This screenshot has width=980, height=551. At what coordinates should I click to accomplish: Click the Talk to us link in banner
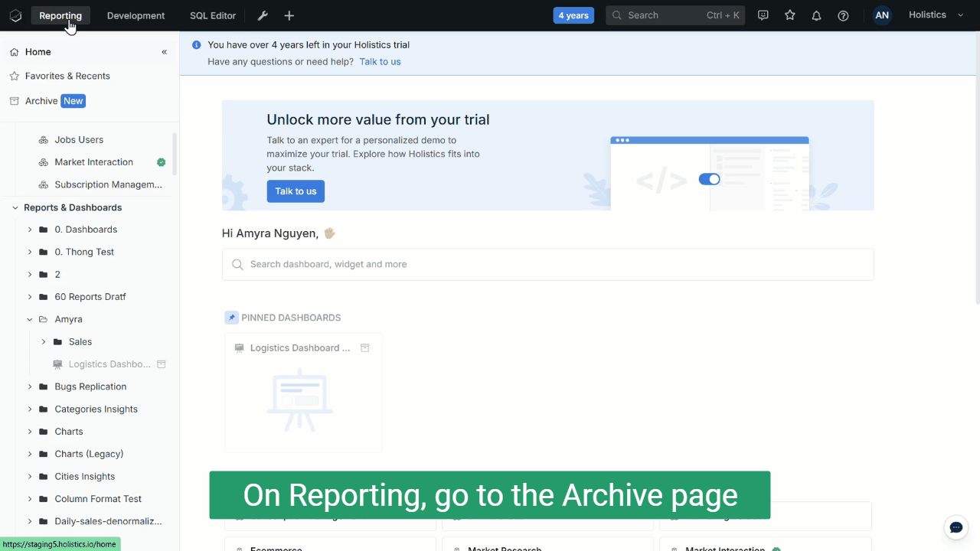380,61
